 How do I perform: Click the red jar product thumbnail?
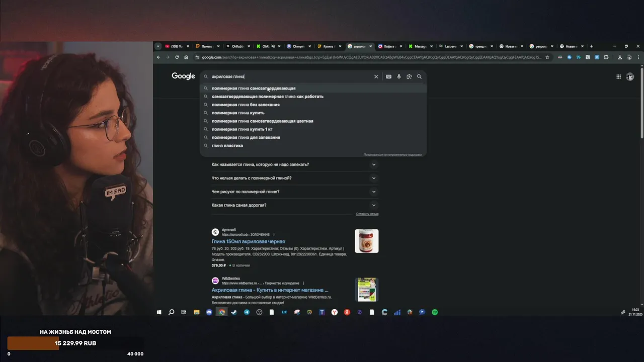(367, 241)
